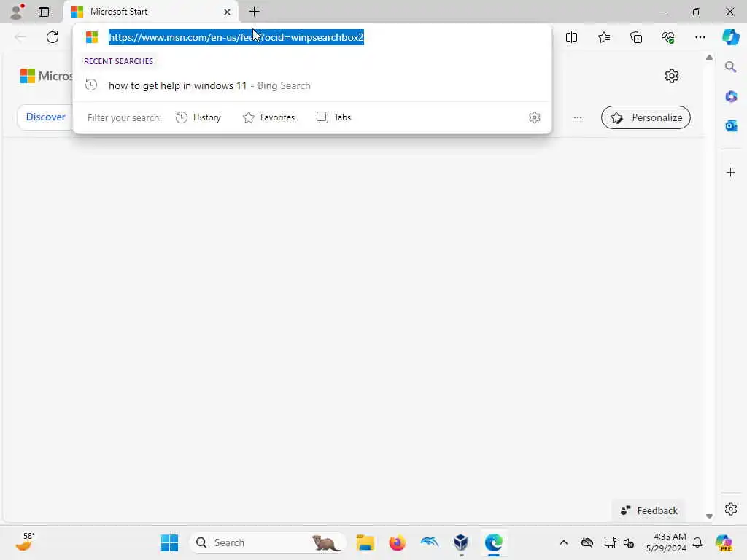Click the taskbar Search box

tap(267, 542)
